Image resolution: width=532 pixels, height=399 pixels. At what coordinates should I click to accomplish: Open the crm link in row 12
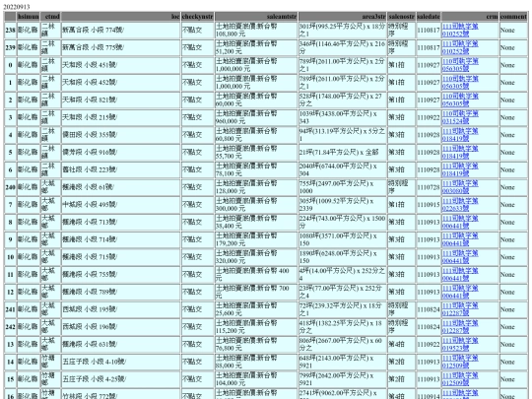tap(460, 293)
